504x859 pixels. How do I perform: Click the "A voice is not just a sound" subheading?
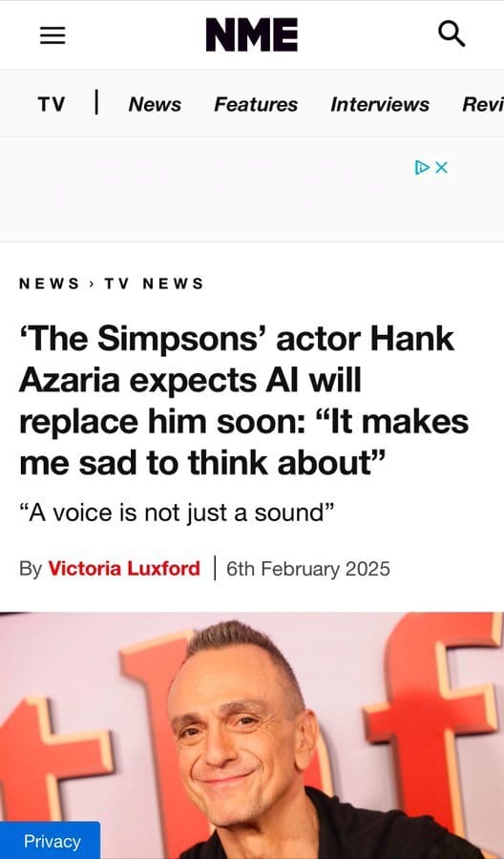(177, 513)
